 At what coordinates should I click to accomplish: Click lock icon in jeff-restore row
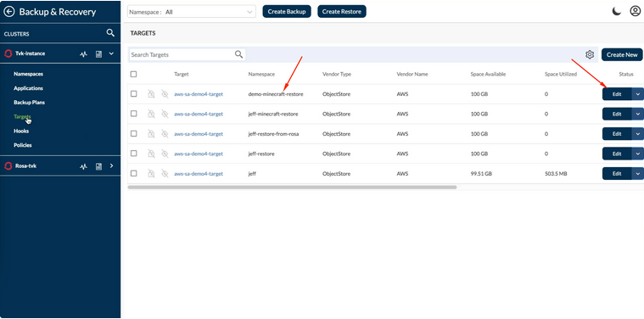[151, 154]
